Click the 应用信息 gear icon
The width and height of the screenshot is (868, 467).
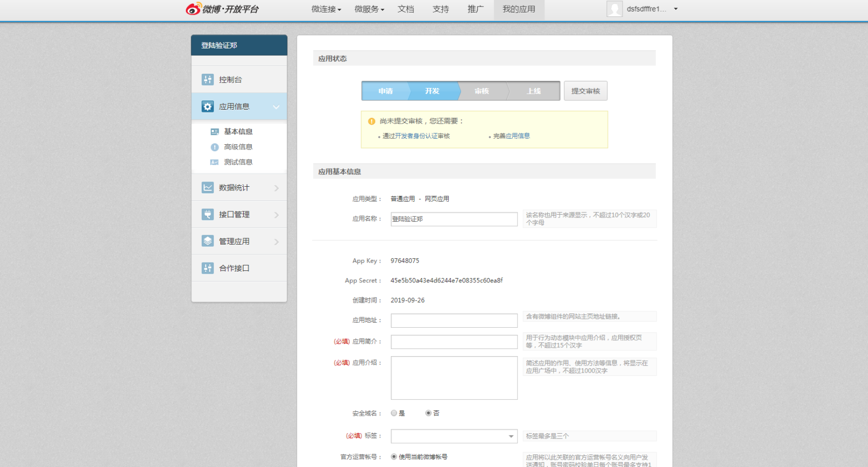(208, 107)
